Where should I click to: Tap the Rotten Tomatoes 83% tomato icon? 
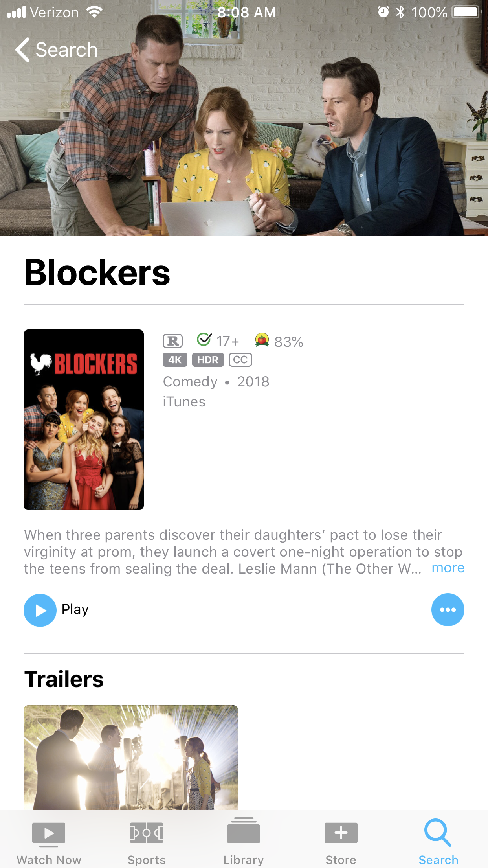click(262, 340)
